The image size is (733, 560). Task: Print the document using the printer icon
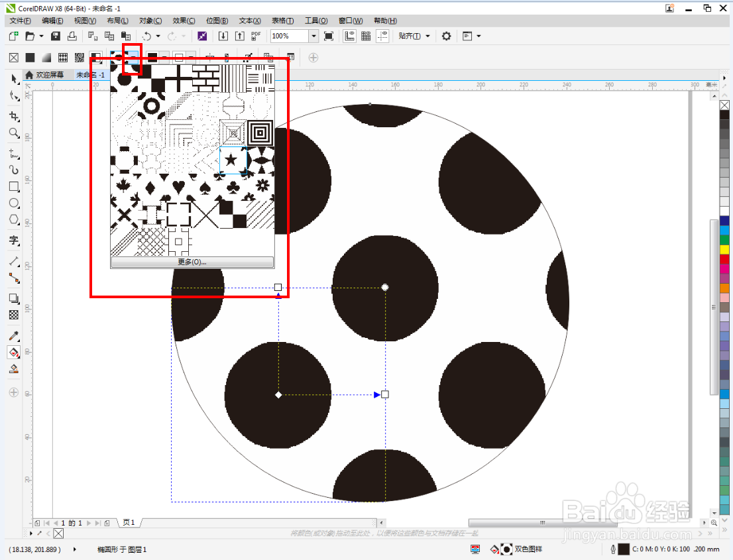72,36
